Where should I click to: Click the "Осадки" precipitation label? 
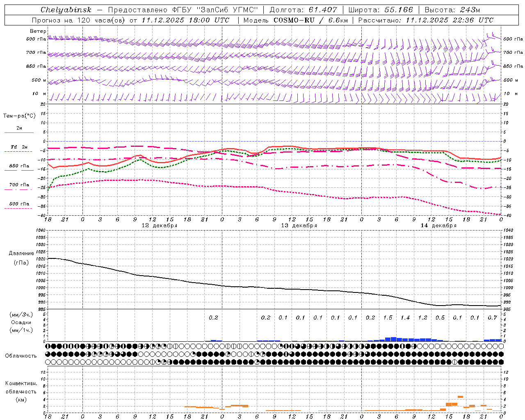[21, 322]
